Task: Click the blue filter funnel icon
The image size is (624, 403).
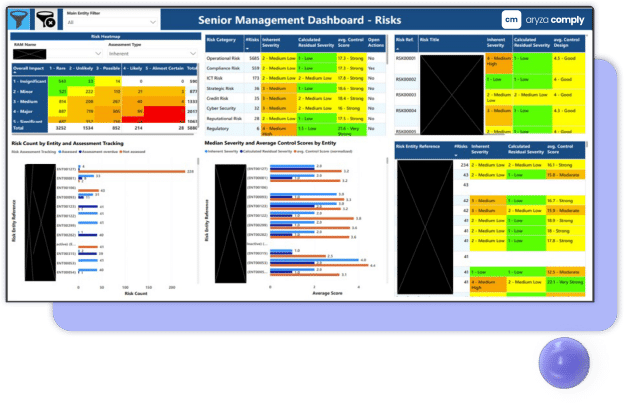Action: (19, 19)
